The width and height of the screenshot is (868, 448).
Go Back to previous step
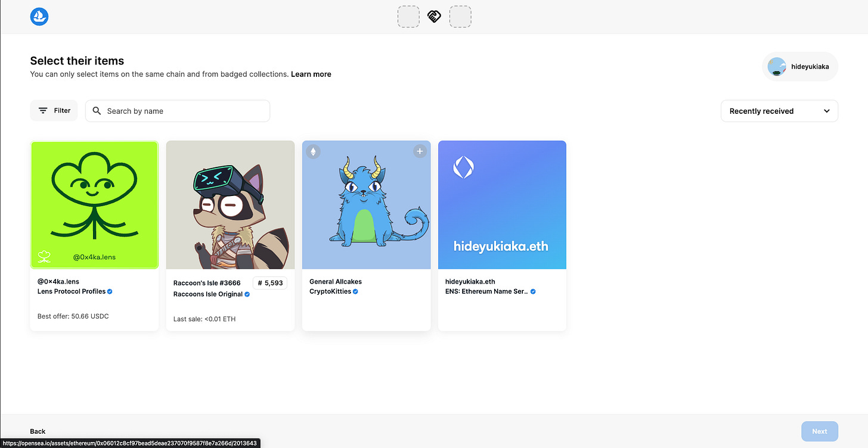[x=38, y=431]
